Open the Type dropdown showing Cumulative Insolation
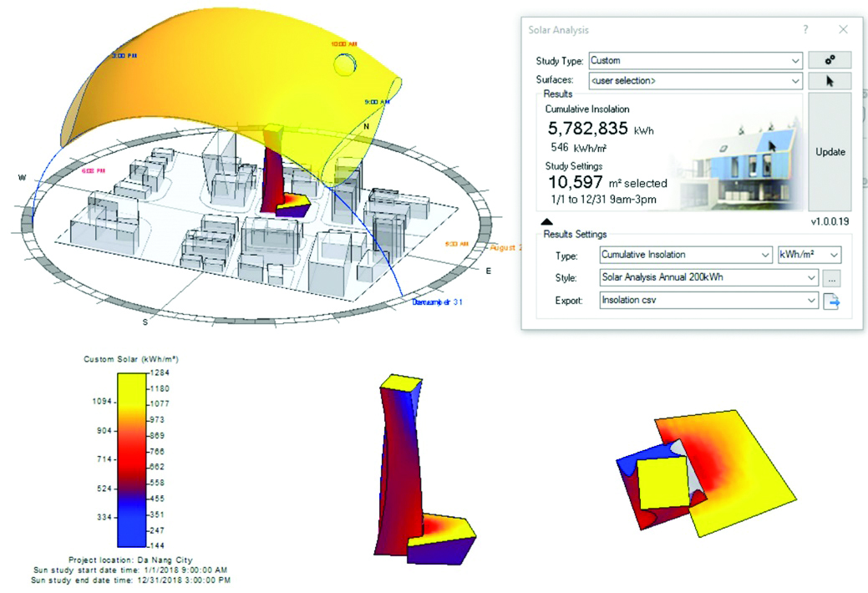This screenshot has width=868, height=593. coord(686,256)
